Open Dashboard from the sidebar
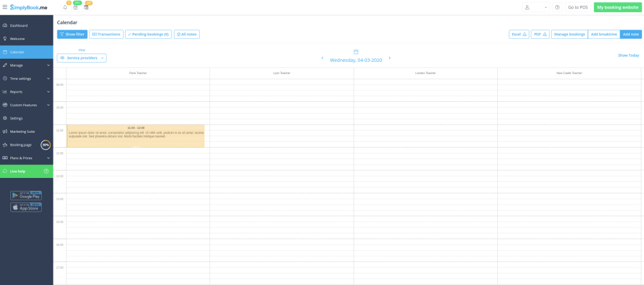The width and height of the screenshot is (644, 285). pos(19,25)
